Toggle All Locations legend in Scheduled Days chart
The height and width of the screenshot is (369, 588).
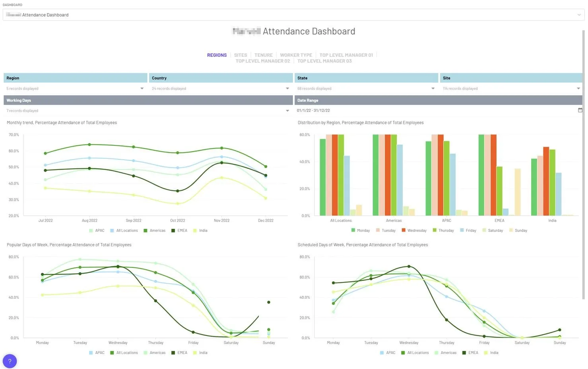tap(415, 353)
